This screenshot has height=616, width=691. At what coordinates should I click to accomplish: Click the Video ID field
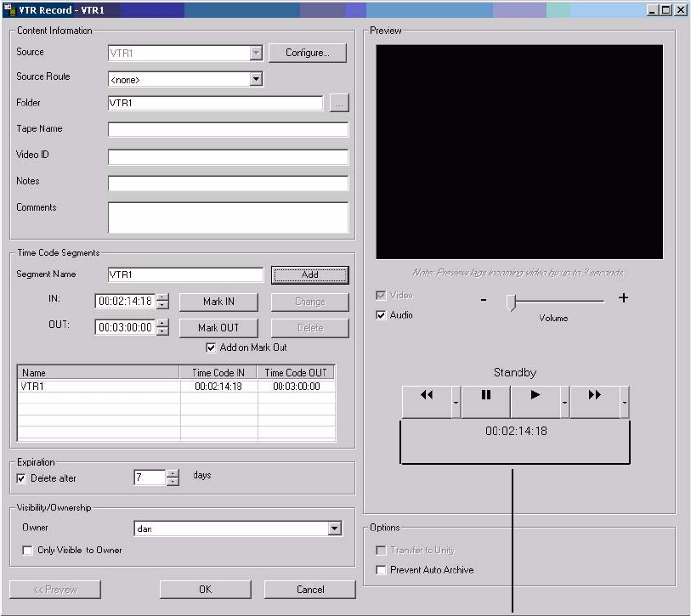(228, 157)
